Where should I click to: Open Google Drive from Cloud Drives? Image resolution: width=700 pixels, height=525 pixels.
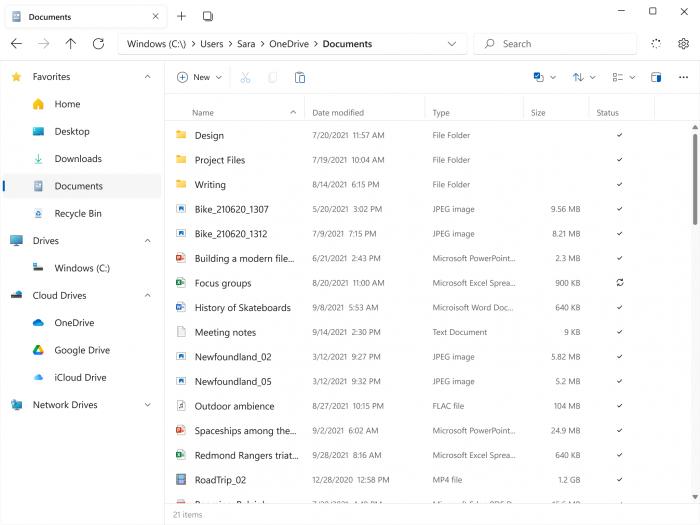(x=82, y=350)
